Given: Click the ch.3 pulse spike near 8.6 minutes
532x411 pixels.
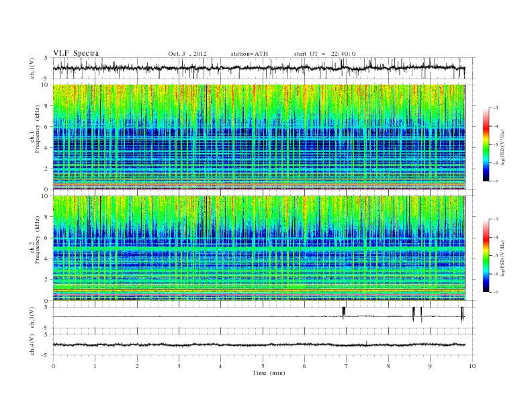Looking at the screenshot, I should pos(413,314).
